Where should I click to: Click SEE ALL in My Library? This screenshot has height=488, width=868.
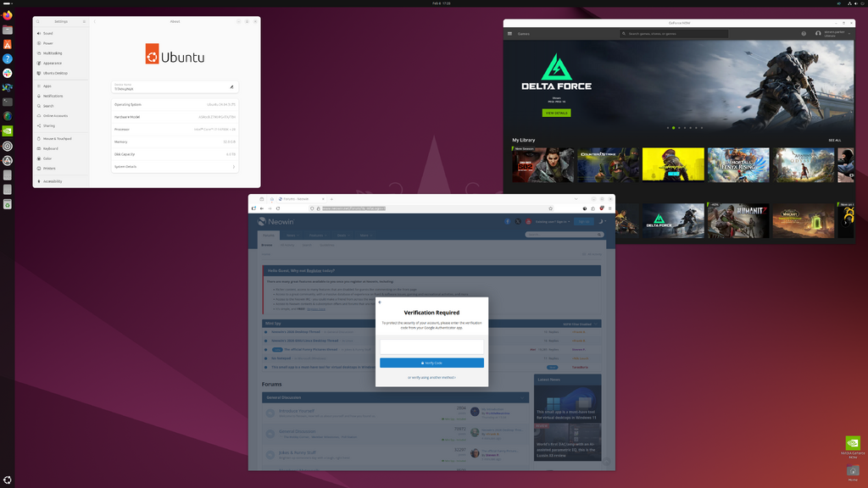[834, 141]
